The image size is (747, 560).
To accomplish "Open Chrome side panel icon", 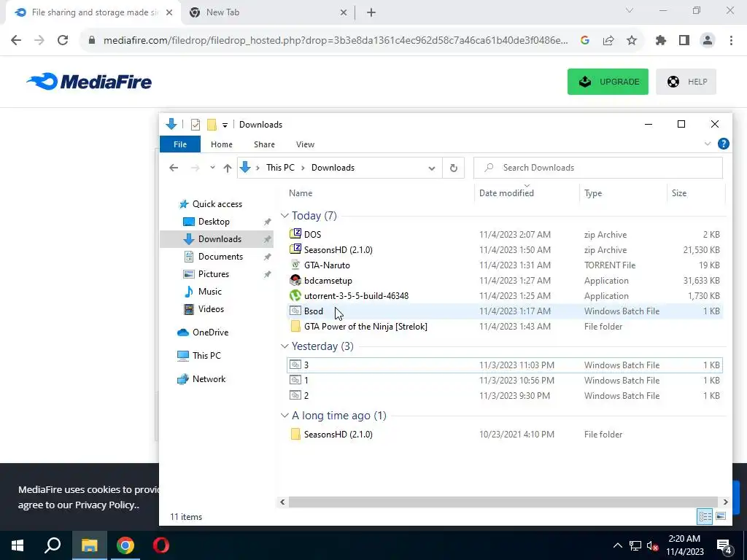I will pos(684,41).
